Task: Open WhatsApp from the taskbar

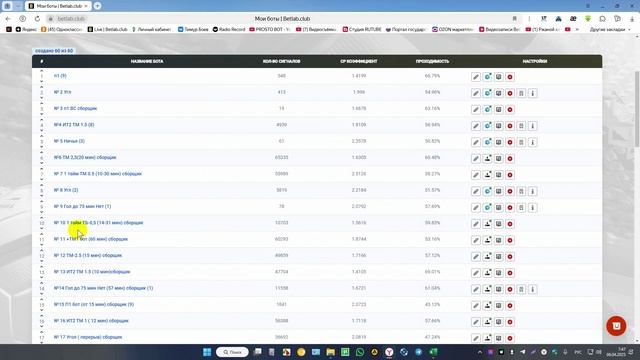Action: coord(360,352)
